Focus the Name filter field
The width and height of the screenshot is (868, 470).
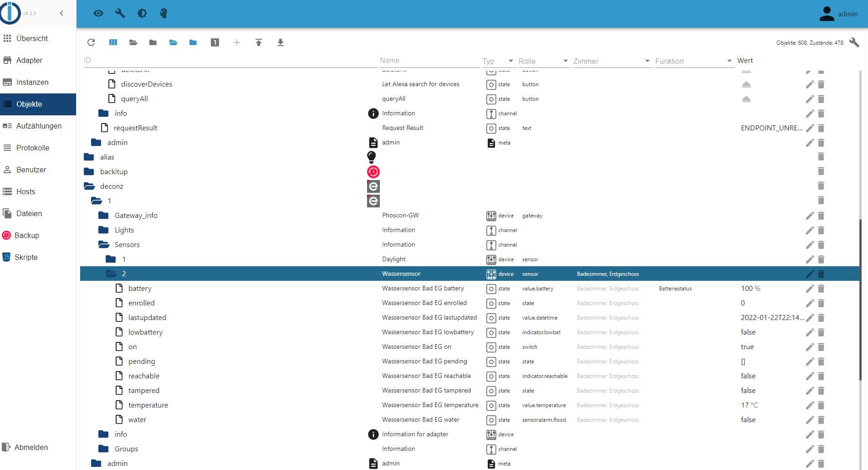429,61
